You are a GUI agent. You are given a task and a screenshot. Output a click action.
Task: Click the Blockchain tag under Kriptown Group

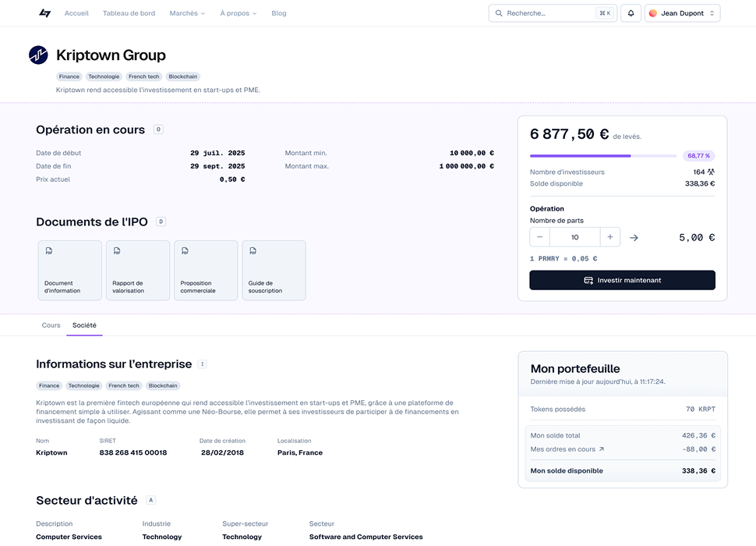pos(183,76)
